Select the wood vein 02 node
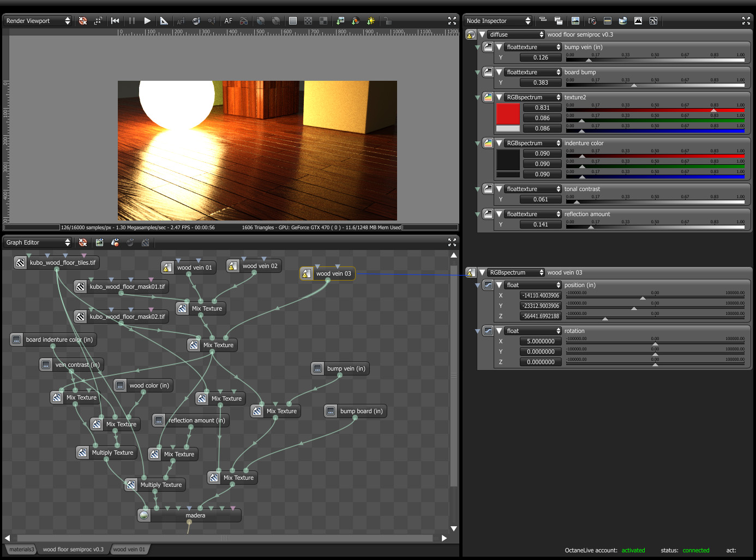Image resolution: width=756 pixels, height=560 pixels. pyautogui.click(x=254, y=266)
